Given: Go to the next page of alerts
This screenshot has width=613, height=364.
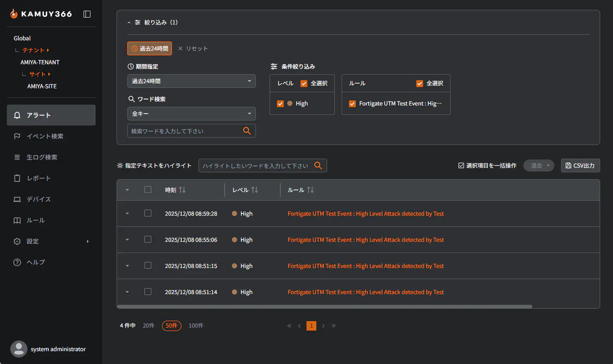Looking at the screenshot, I should tap(323, 326).
